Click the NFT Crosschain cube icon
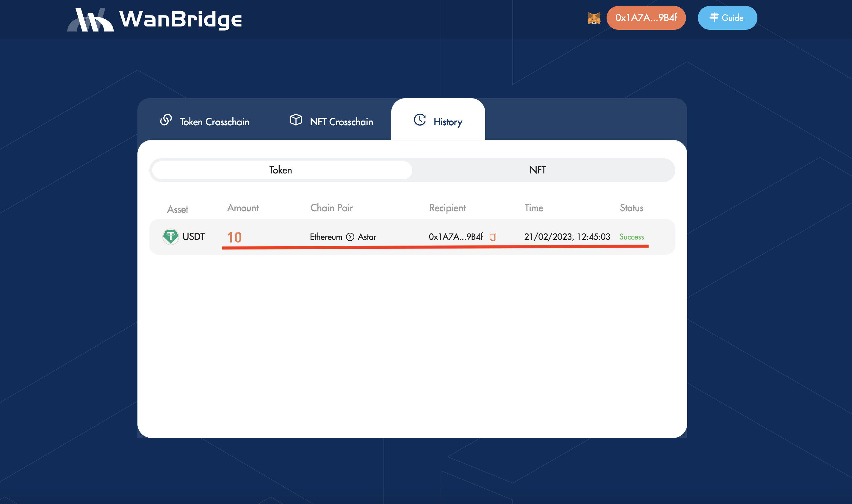 (x=296, y=120)
